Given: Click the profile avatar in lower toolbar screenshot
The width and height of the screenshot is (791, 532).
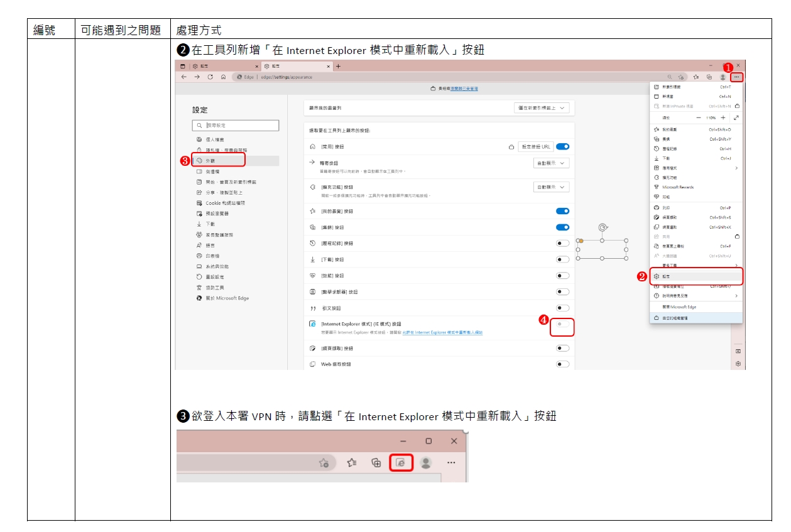Looking at the screenshot, I should coord(426,463).
